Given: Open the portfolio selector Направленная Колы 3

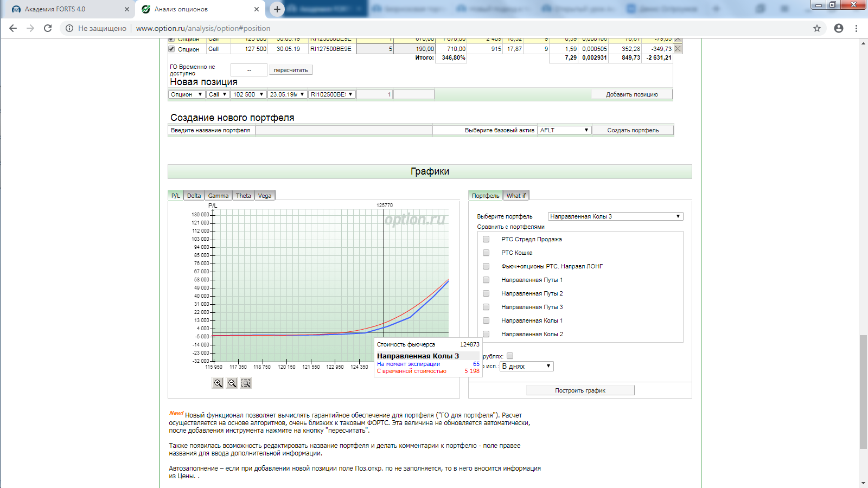Looking at the screenshot, I should coord(615,216).
